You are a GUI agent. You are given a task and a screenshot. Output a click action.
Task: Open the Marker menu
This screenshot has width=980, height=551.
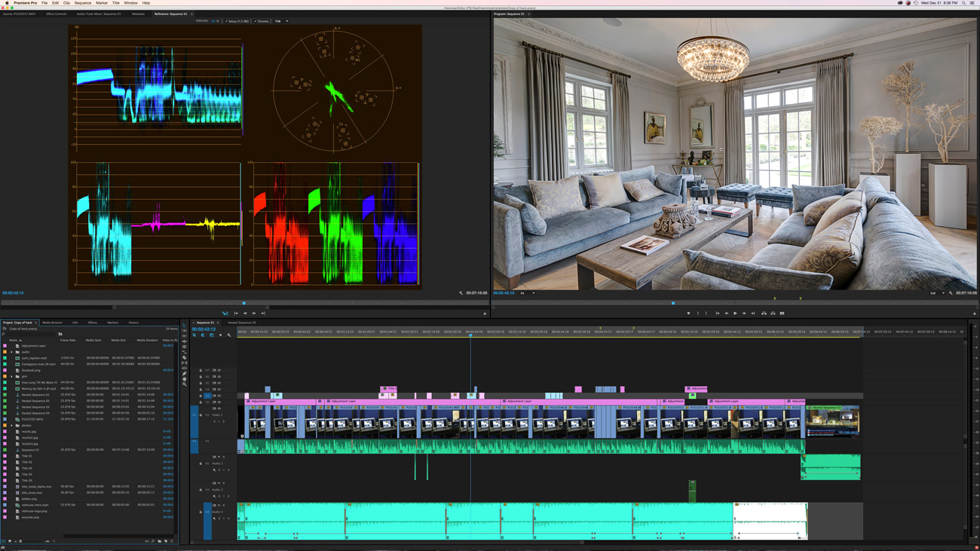[102, 3]
